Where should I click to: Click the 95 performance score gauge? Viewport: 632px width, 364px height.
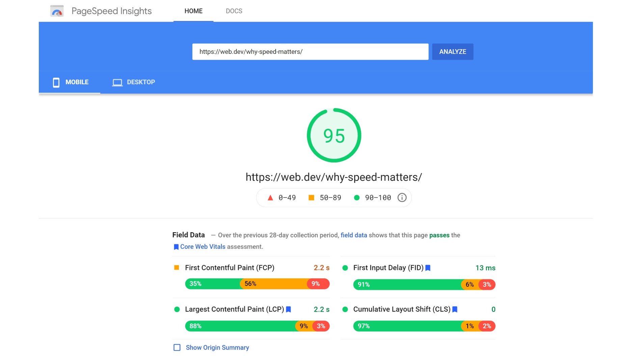[334, 135]
